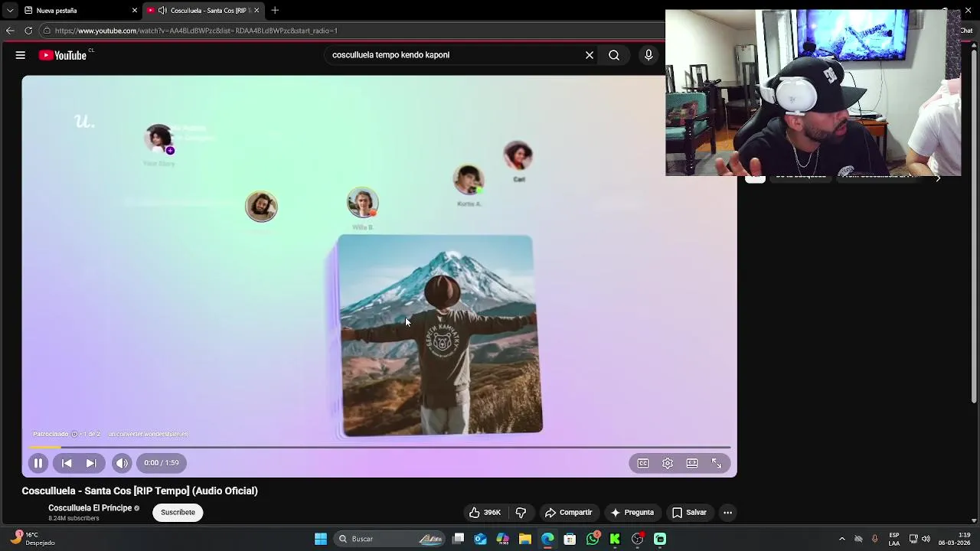Run the search with magnifier button
Screen dimensions: 980x551
pyautogui.click(x=614, y=55)
